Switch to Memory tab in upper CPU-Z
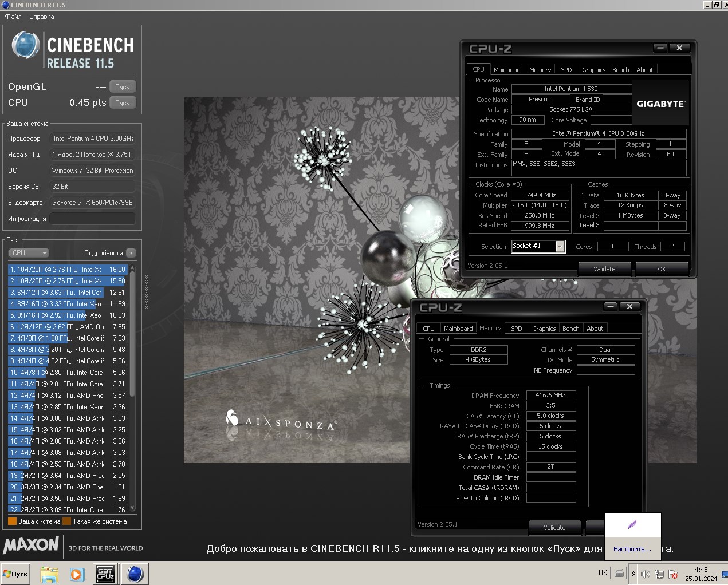Viewport: 728px width, 585px height. (x=540, y=70)
